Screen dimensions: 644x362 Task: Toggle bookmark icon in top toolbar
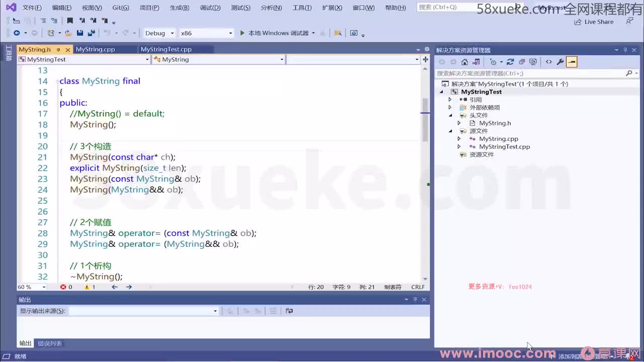pos(70,21)
